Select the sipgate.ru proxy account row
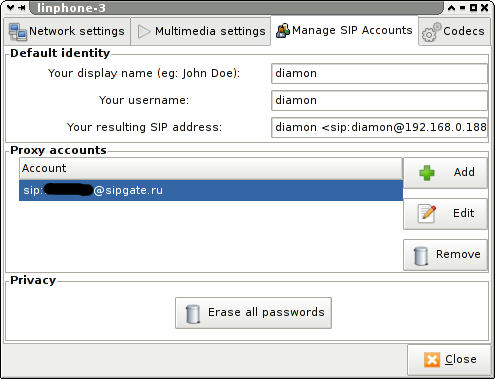Image resolution: width=495 pixels, height=379 pixels. pos(211,190)
